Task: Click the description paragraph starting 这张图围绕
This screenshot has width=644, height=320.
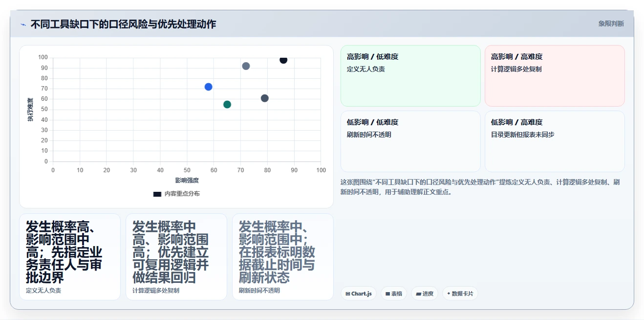Action: 481,187
